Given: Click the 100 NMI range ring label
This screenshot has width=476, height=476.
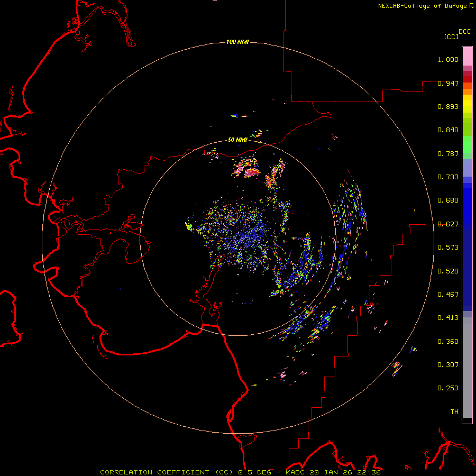Looking at the screenshot, I should click(x=237, y=42).
